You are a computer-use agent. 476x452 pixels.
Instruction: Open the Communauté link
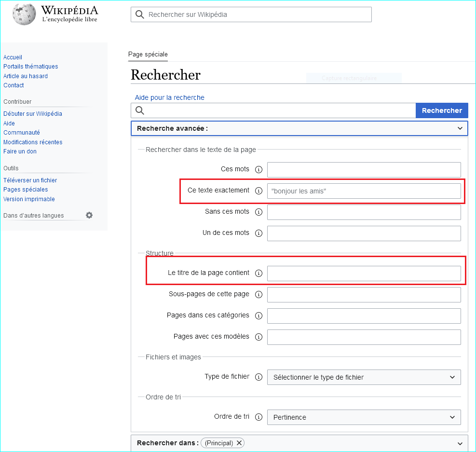point(22,133)
